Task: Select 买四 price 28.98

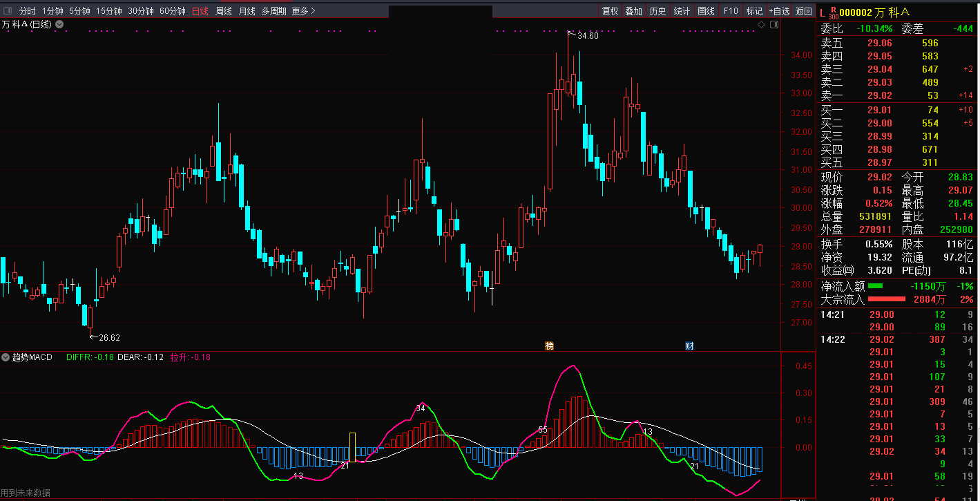Action: tap(880, 149)
